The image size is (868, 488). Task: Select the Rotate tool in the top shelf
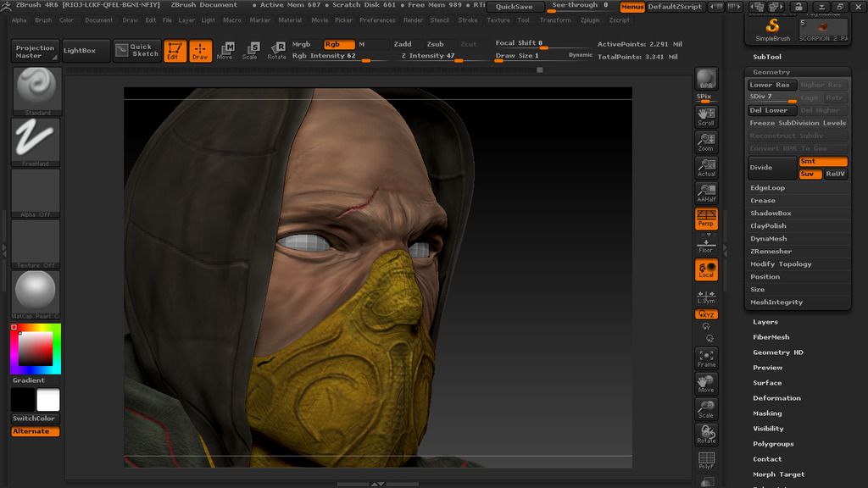coord(277,50)
